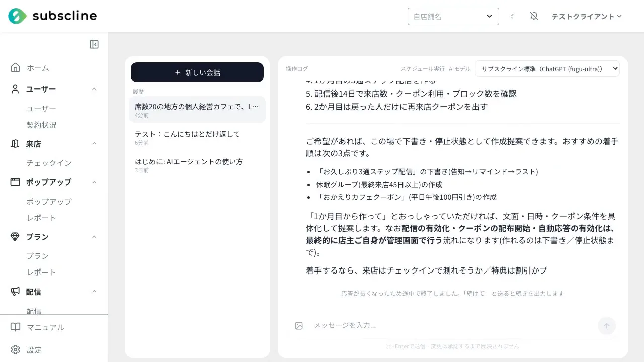This screenshot has width=644, height=362.
Task: Open マニュアル page
Action: point(45,327)
